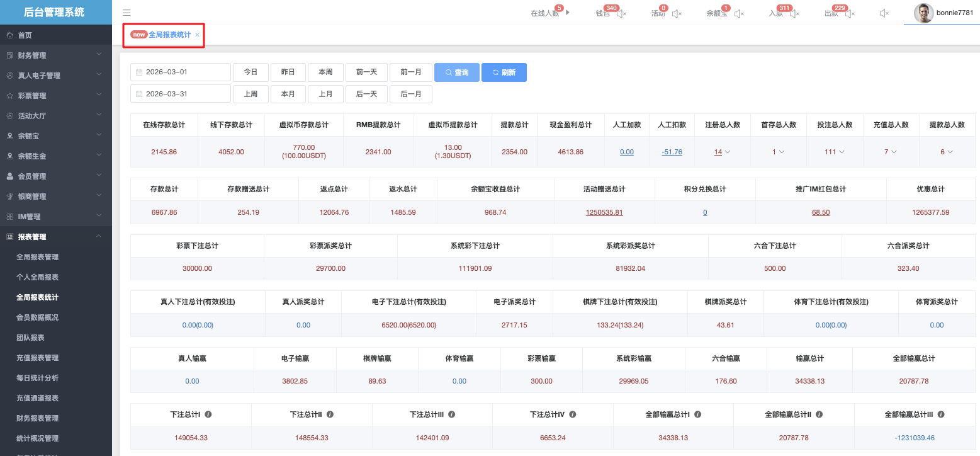Click the info icon beside 下注总计I

click(208, 414)
